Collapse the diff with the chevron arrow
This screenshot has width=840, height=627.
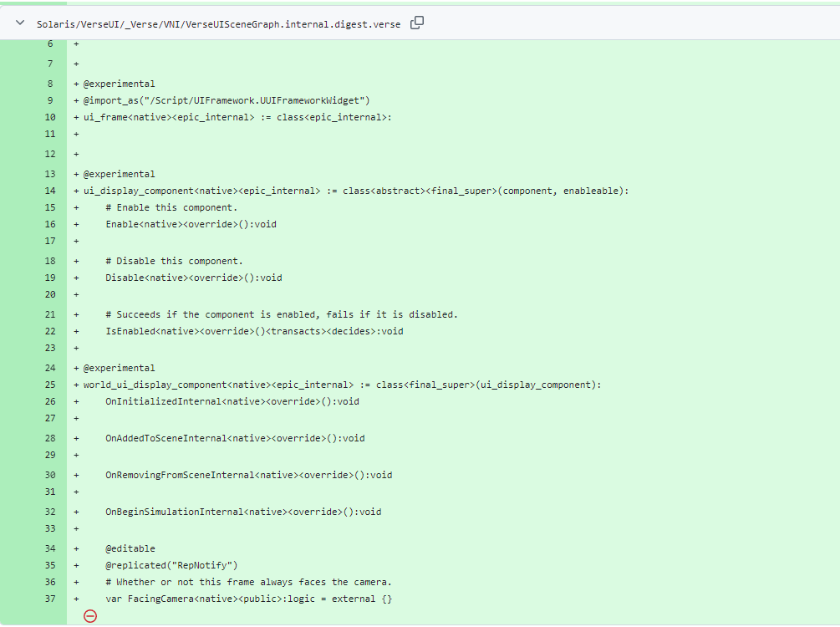tap(18, 23)
